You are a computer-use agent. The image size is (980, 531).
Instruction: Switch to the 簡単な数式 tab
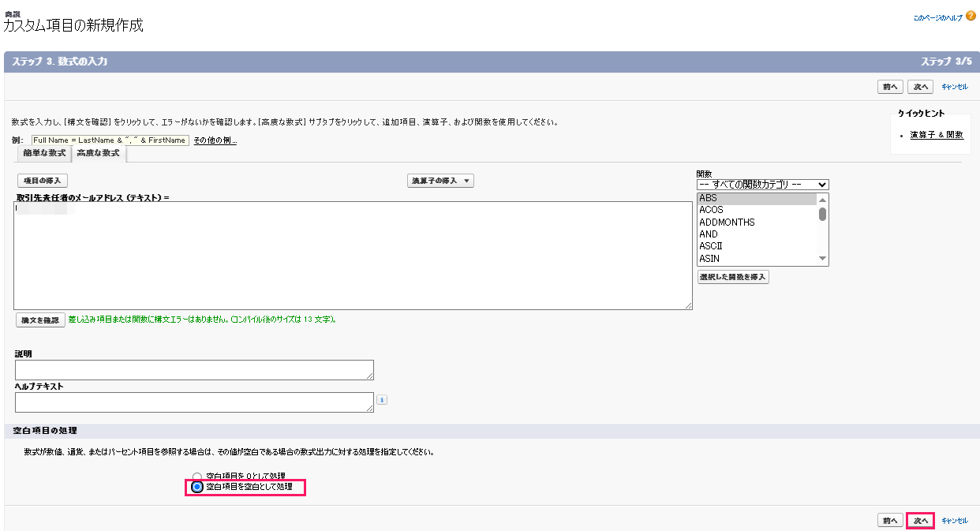[x=44, y=153]
